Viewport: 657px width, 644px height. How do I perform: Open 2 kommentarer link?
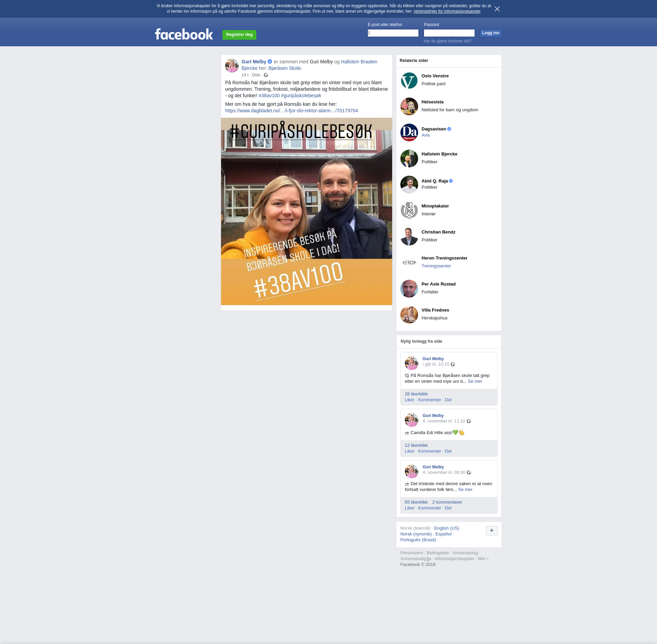point(447,502)
